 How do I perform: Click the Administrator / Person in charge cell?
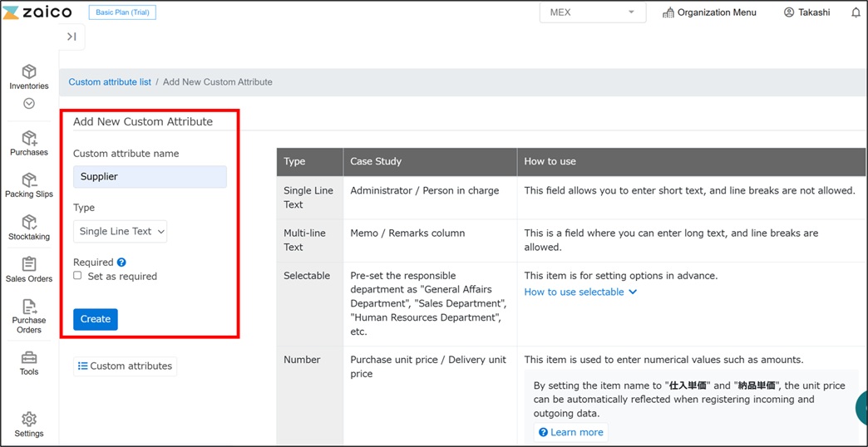430,198
